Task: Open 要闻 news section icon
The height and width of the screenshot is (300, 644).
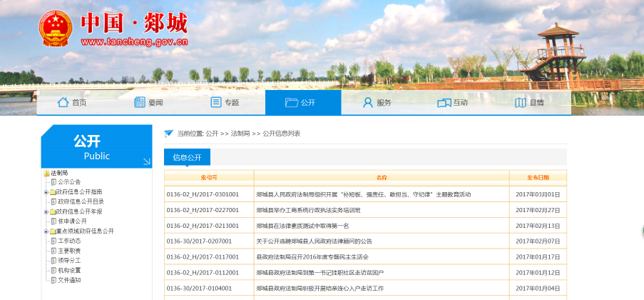Action: [140, 102]
